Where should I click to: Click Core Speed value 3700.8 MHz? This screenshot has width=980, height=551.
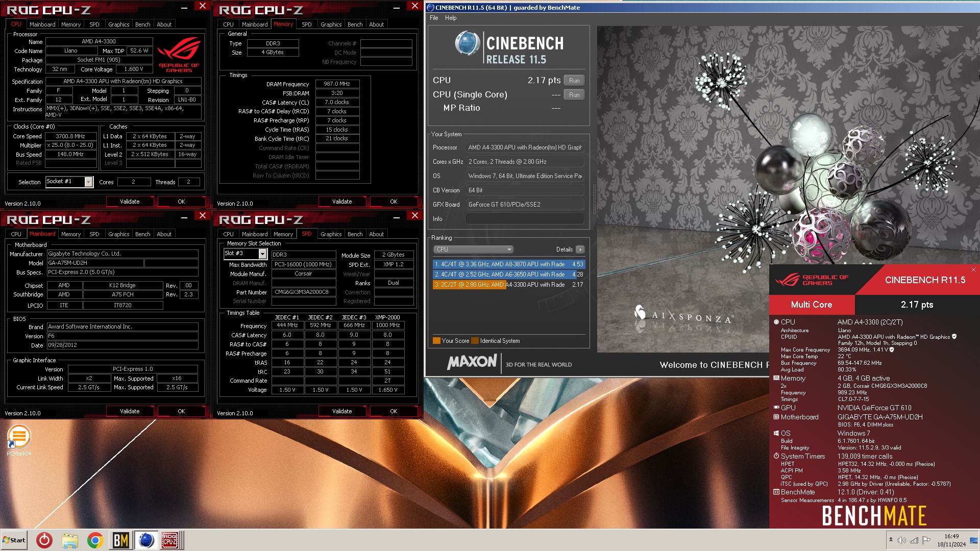70,136
